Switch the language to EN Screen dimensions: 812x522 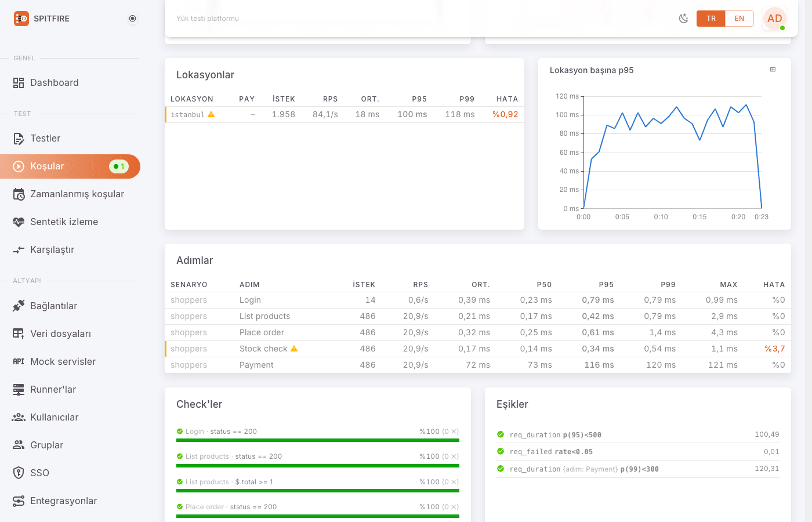pos(739,19)
